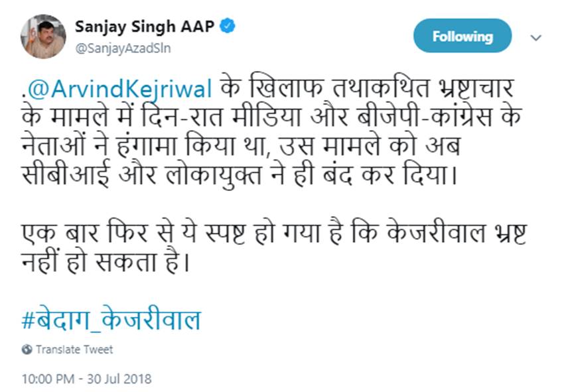Click the Translate Tweet link

[x=74, y=349]
